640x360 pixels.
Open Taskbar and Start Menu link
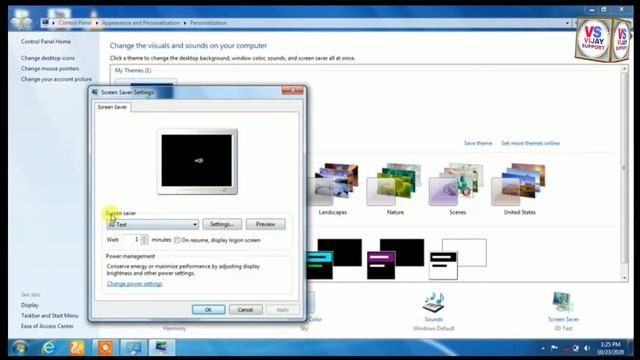click(x=49, y=316)
